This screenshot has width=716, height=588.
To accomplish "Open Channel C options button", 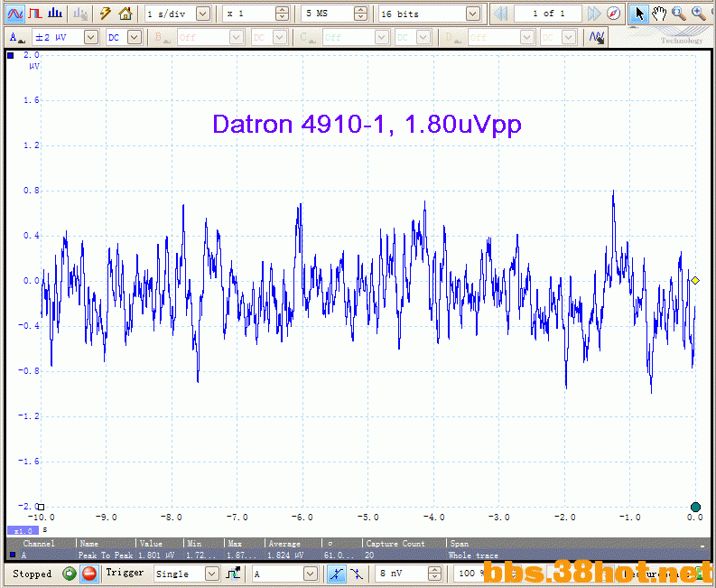I will click(307, 38).
